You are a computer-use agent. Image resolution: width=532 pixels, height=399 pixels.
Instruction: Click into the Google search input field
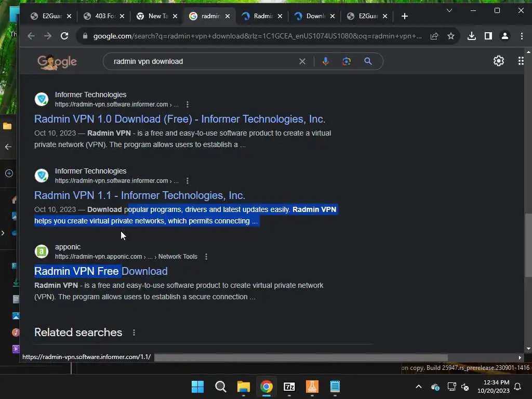[x=204, y=61]
